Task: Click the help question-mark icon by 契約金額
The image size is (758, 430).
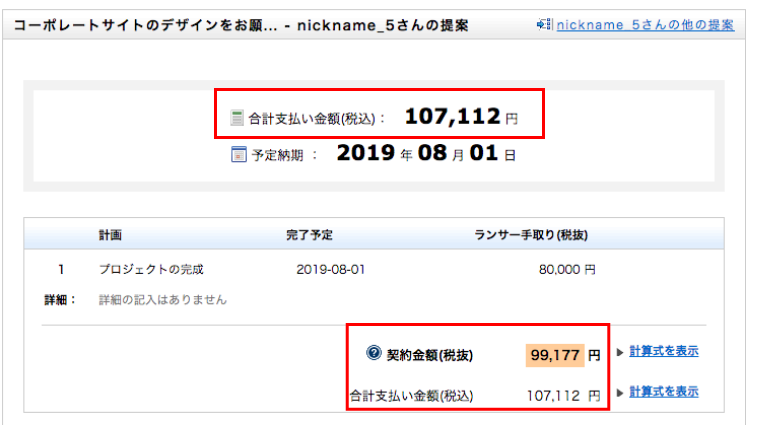Action: (374, 353)
